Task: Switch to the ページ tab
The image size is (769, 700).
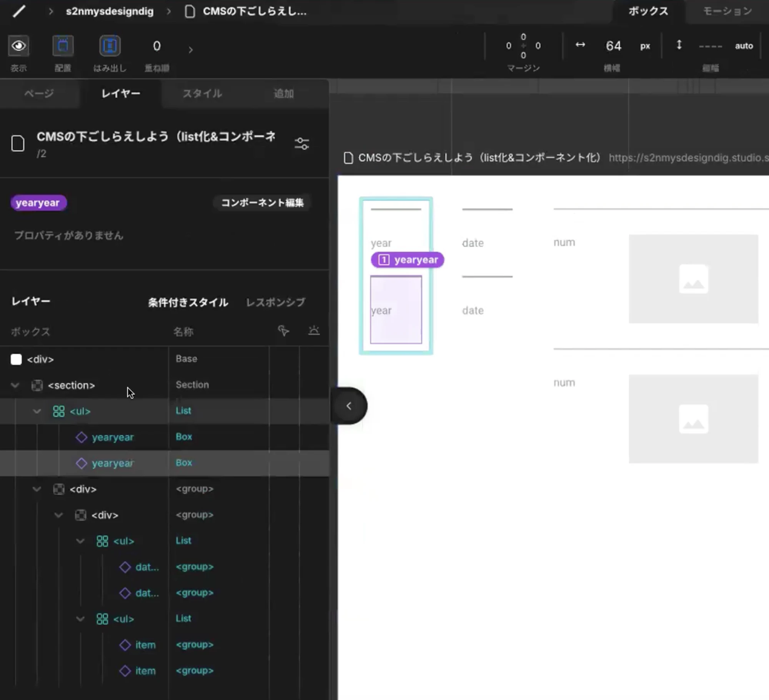Action: click(39, 93)
